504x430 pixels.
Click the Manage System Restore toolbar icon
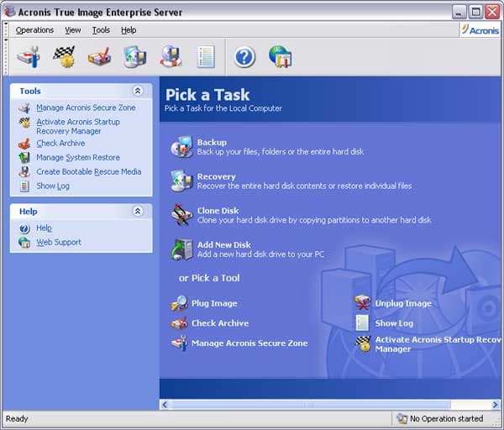(135, 57)
